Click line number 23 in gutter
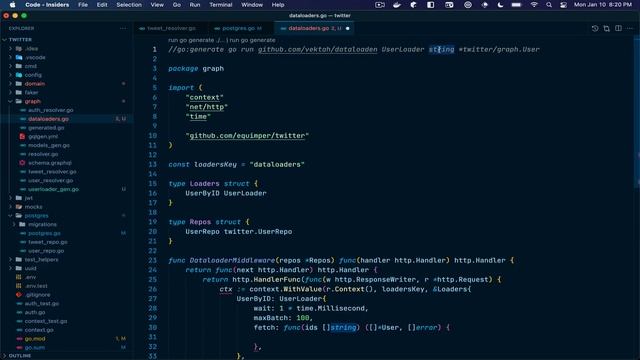640x360 pixels. 153,260
